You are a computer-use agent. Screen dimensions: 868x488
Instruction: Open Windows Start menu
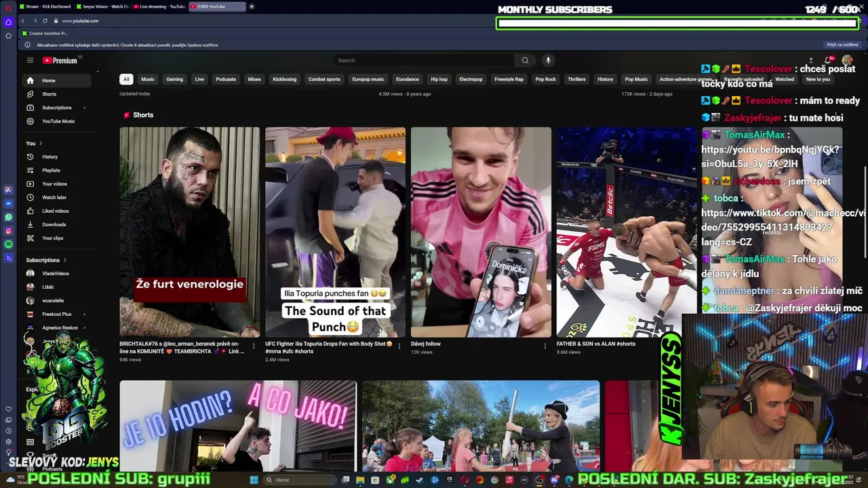(254, 480)
